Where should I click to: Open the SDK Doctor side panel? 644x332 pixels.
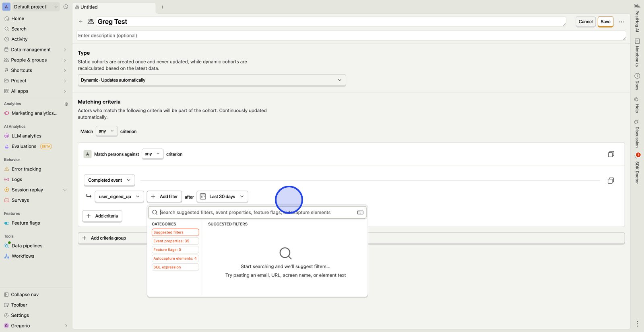pos(637,169)
